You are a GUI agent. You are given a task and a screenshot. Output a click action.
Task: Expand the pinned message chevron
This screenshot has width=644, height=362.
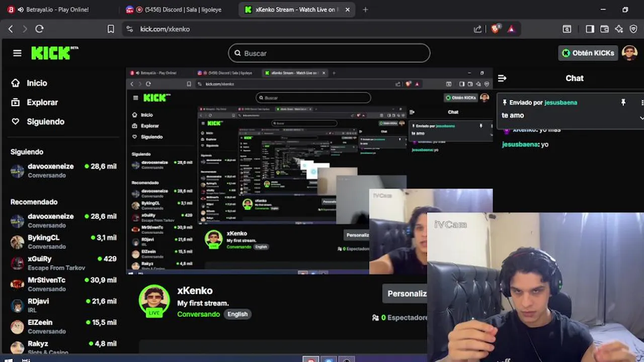coord(641,117)
